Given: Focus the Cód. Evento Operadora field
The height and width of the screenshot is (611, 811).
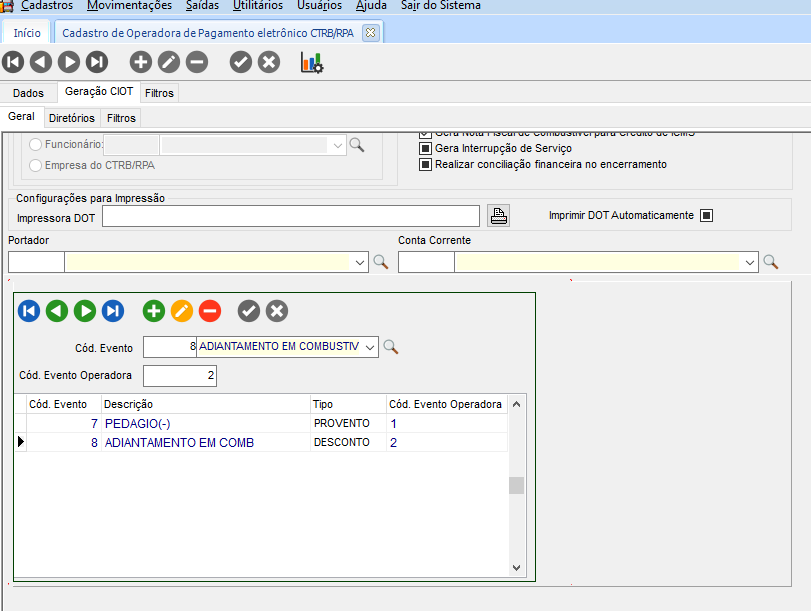Looking at the screenshot, I should (179, 376).
